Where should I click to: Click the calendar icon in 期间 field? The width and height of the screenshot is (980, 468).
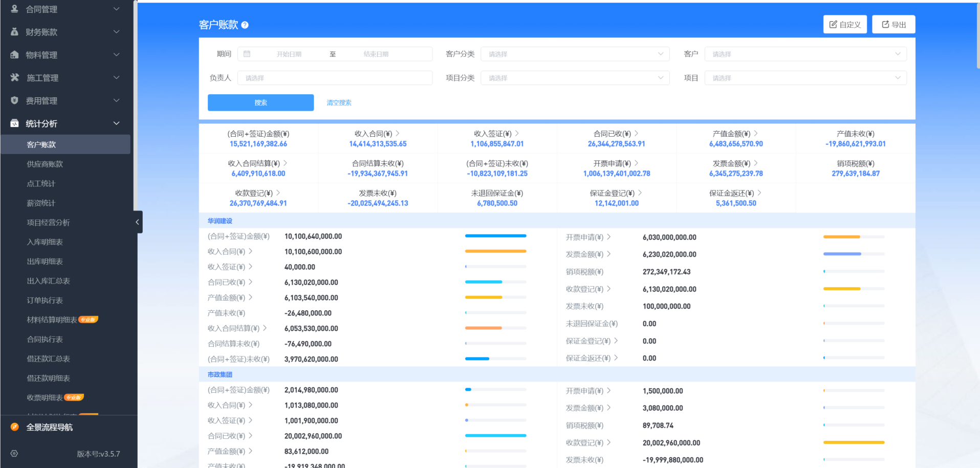[x=248, y=53]
